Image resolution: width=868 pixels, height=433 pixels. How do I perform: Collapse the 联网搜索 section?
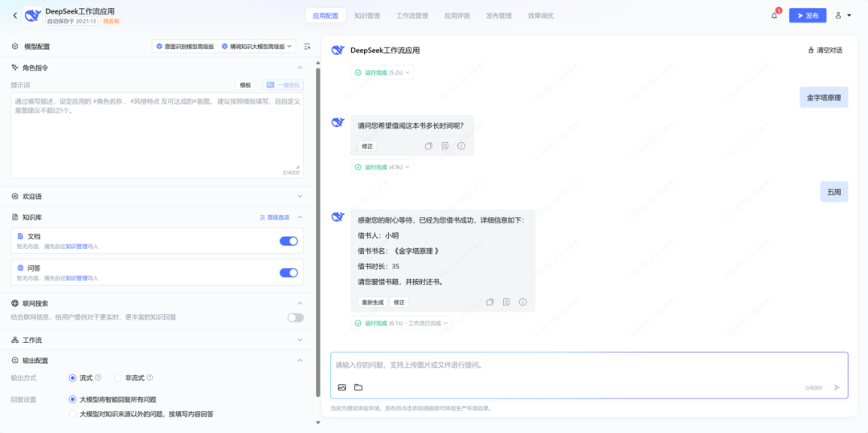coord(300,303)
